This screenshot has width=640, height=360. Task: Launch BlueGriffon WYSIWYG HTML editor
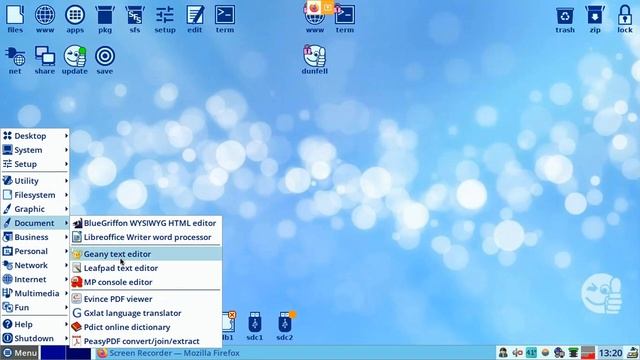146,223
